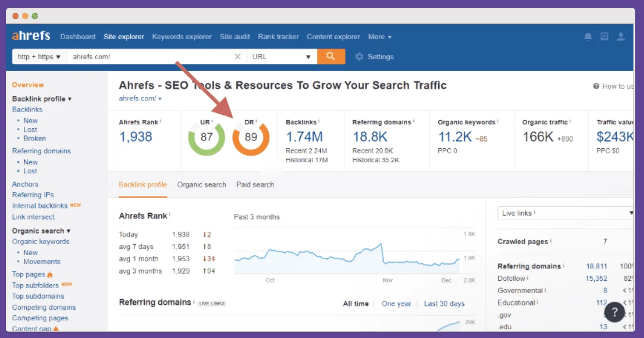Switch to the Paid search tab

[255, 184]
